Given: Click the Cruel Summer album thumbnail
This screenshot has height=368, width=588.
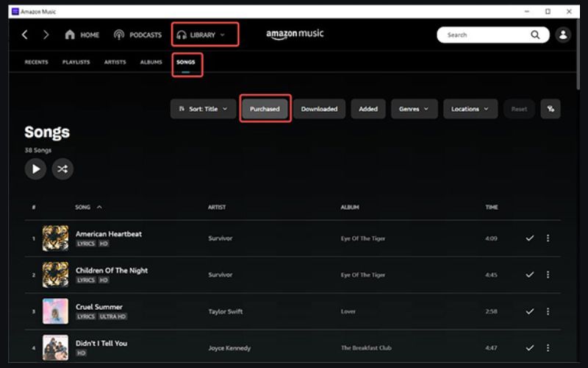Looking at the screenshot, I should click(x=55, y=311).
